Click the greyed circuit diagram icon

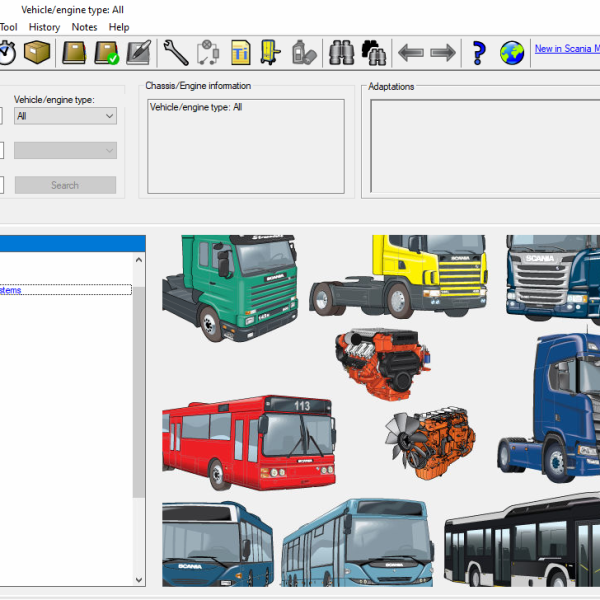point(208,53)
